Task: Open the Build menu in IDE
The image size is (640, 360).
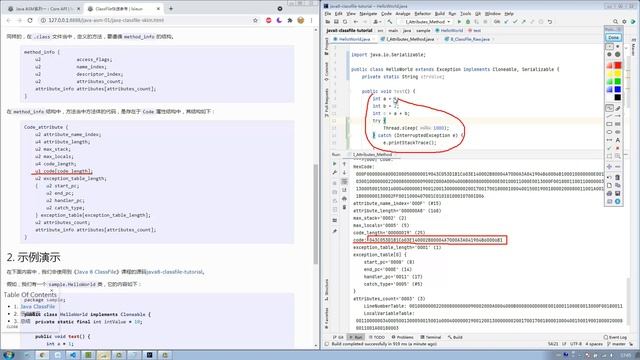Action: pyautogui.click(x=440, y=13)
